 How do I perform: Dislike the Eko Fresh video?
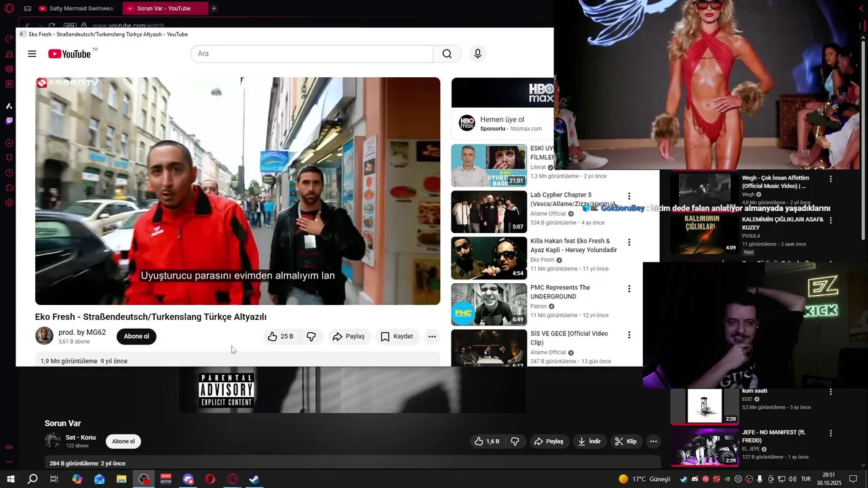pos(311,336)
